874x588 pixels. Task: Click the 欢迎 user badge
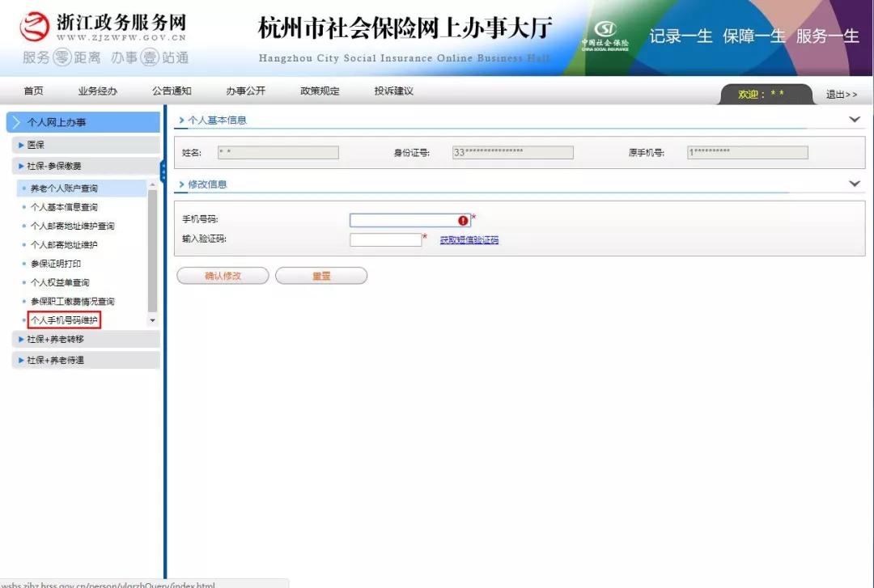coord(766,94)
